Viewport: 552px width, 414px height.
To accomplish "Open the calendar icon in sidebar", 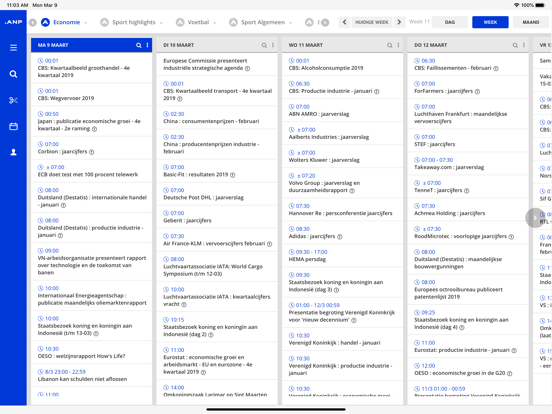I will point(13,126).
